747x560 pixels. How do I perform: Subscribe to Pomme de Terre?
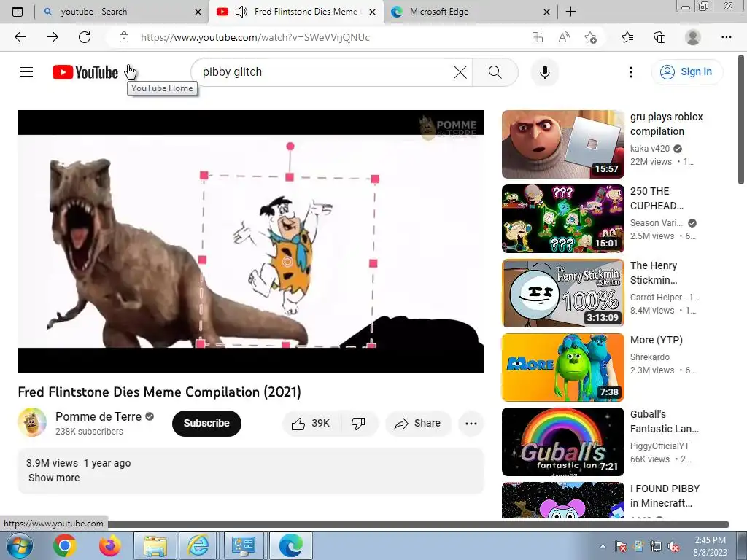(206, 424)
